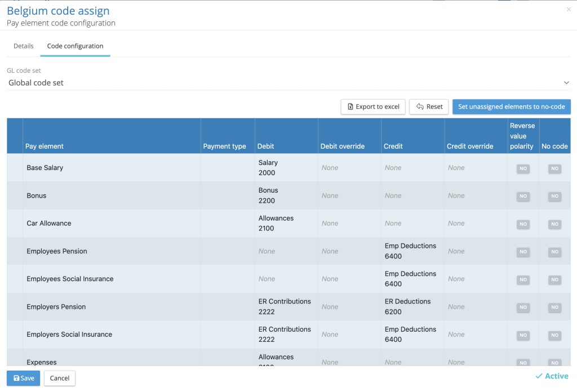Click the Reset button with undo arrow

(x=429, y=106)
